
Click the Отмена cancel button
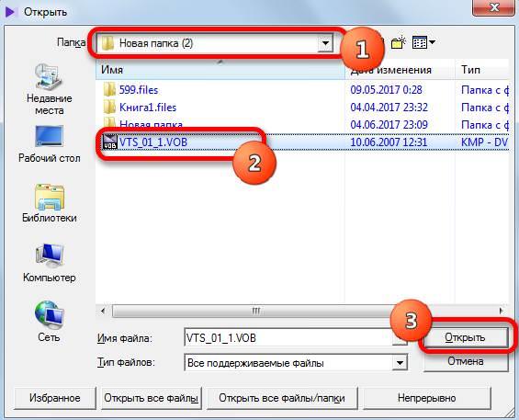coord(466,361)
